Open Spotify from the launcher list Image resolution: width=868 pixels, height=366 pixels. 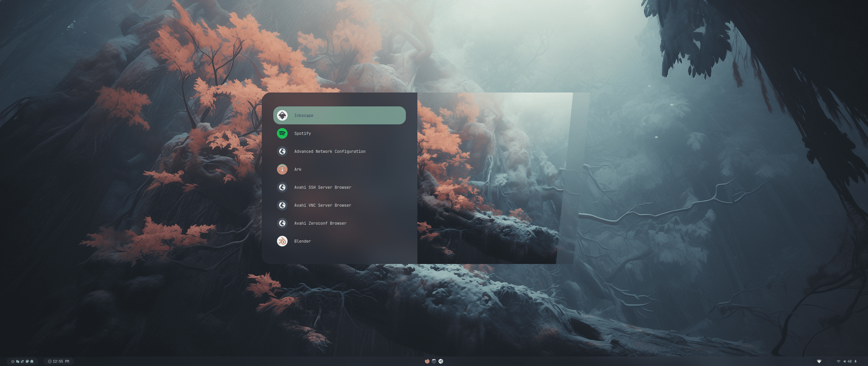tap(302, 134)
